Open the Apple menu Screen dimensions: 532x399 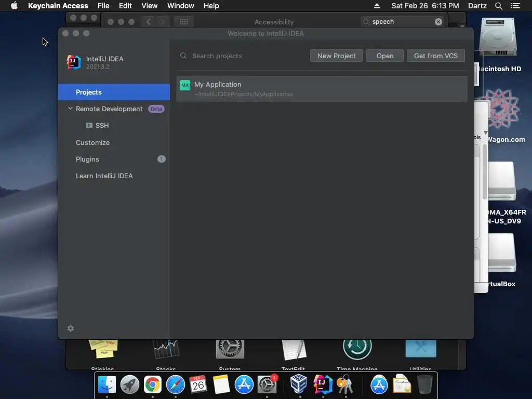pos(14,5)
